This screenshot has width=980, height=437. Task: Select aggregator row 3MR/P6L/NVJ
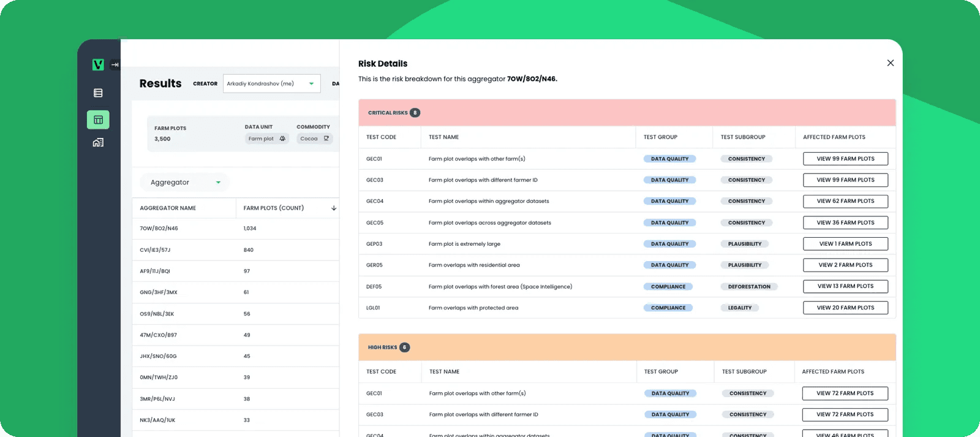coord(236,399)
